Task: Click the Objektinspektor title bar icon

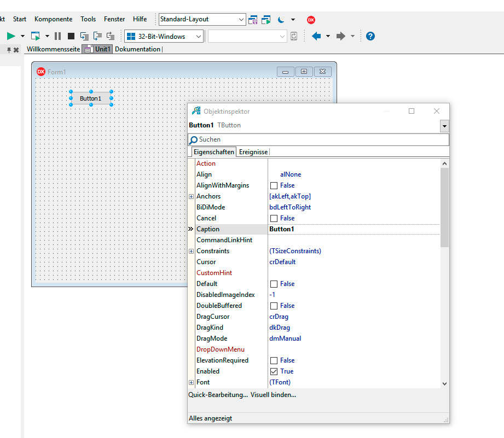Action: click(196, 111)
